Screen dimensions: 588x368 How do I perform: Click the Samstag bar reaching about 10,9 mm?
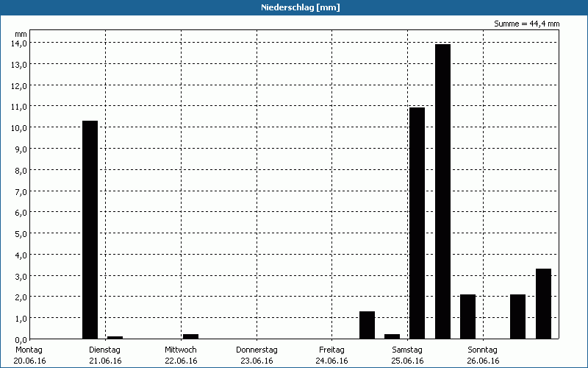click(417, 223)
